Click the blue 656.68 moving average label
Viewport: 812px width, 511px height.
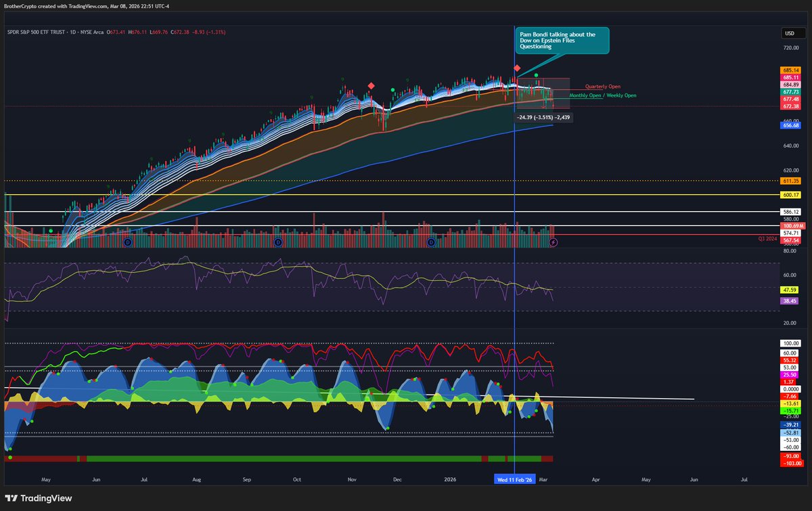pos(791,125)
